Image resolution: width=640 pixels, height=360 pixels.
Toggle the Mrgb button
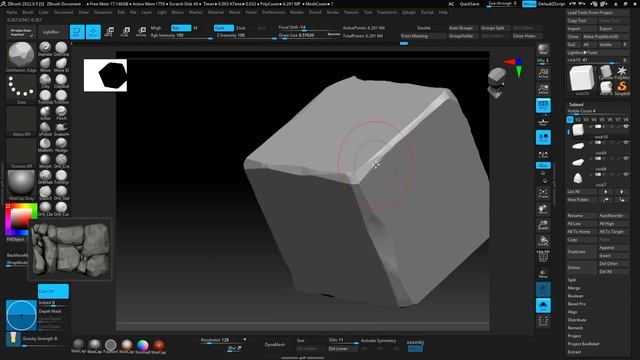pos(156,28)
